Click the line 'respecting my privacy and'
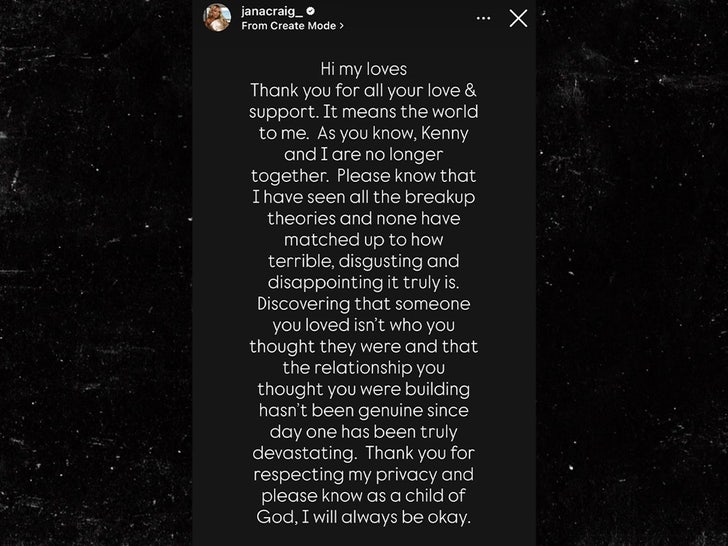 [x=363, y=474]
